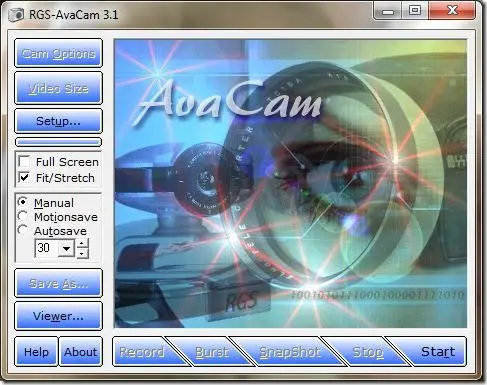Screen dimensions: 487x385
Task: Enable the Full Screen checkbox
Action: tap(24, 162)
